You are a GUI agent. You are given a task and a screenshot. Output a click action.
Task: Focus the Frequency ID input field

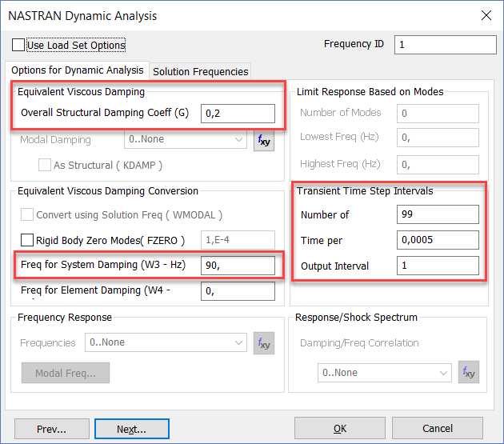445,45
